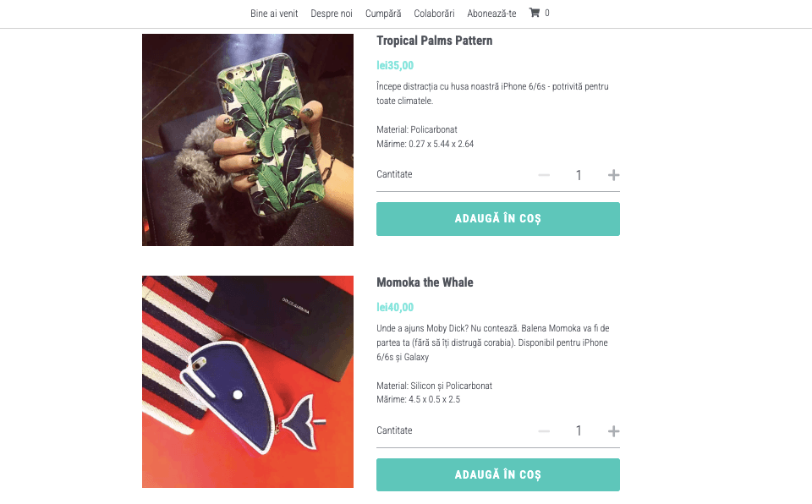
Task: Select the Momoka the Whale quantity value
Action: (579, 431)
